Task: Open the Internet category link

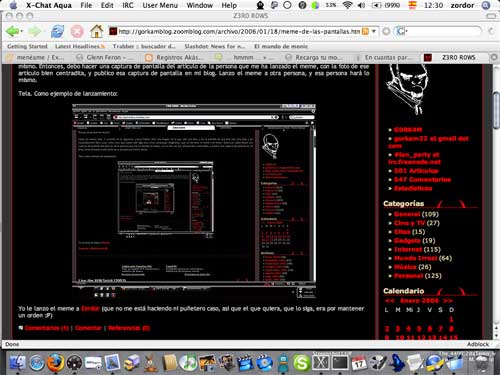Action: [408, 249]
